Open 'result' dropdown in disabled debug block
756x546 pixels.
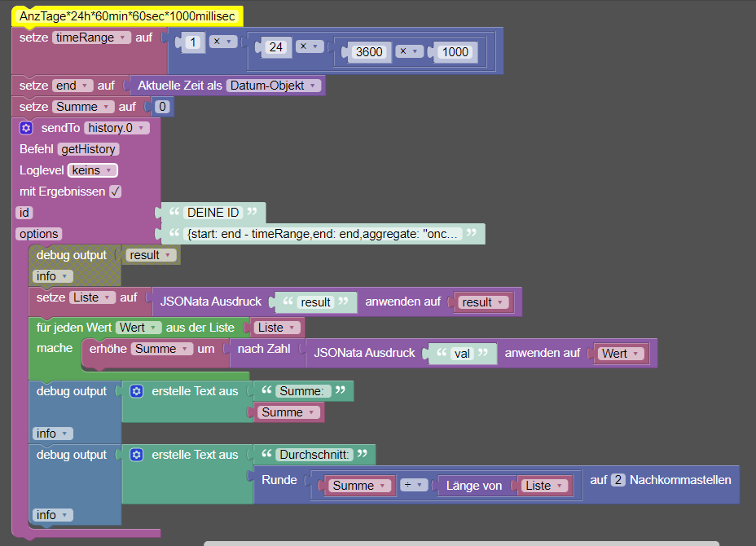151,255
